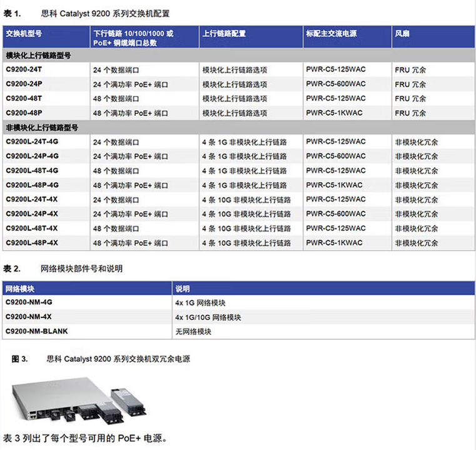Click the C9200-NM-4G module name
476x450 pixels.
pos(28,302)
